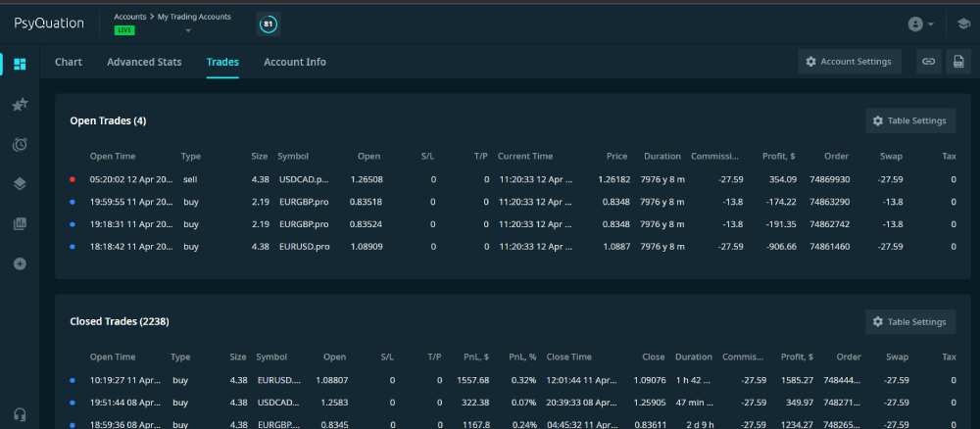
Task: Open the favorites stars icon in sidebar
Action: click(x=20, y=104)
